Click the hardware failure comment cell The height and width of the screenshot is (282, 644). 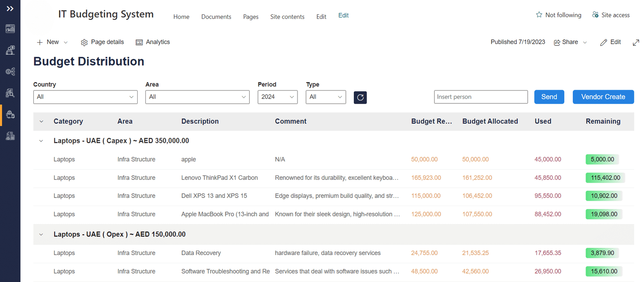pos(328,253)
